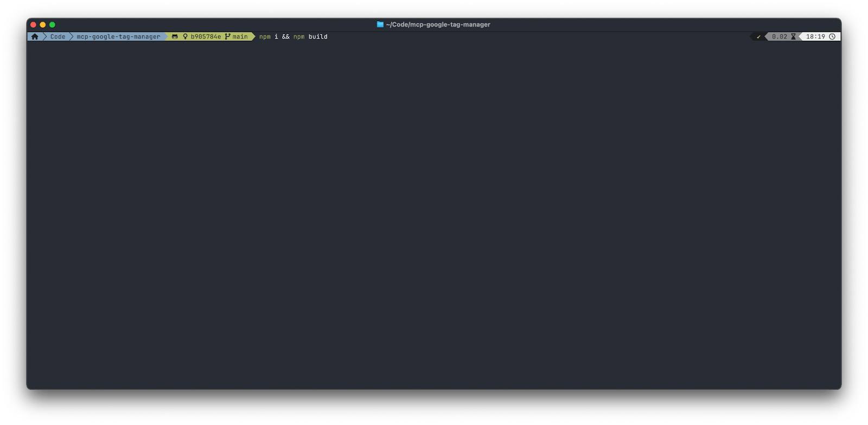Click the green checkmark status icon

point(758,37)
